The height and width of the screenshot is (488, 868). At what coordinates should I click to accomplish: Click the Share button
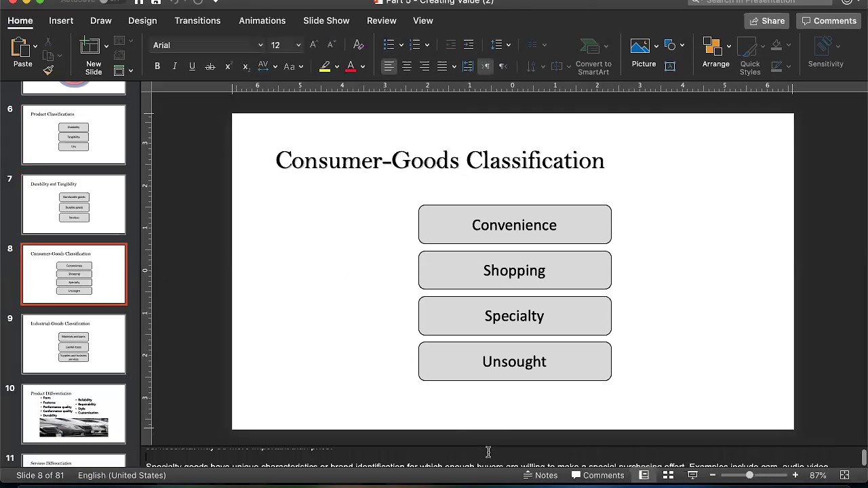(767, 21)
